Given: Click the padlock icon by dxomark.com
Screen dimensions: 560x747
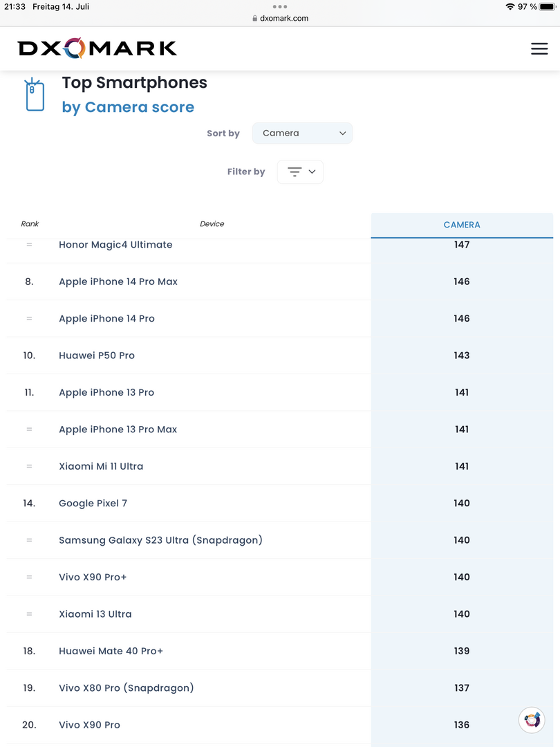Looking at the screenshot, I should (254, 18).
